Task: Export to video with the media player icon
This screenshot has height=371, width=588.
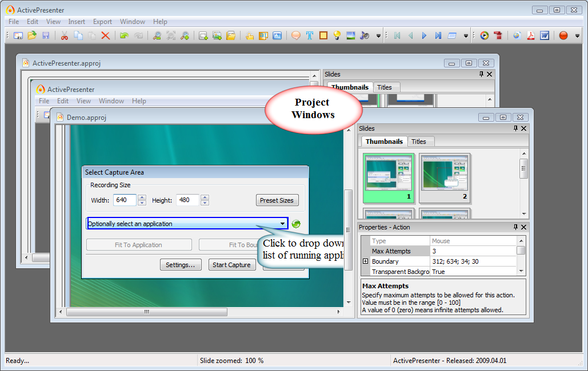Action: tap(485, 35)
